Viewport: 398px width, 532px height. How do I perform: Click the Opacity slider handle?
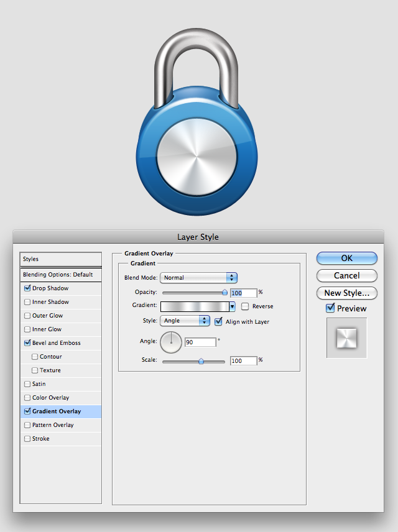click(x=224, y=292)
